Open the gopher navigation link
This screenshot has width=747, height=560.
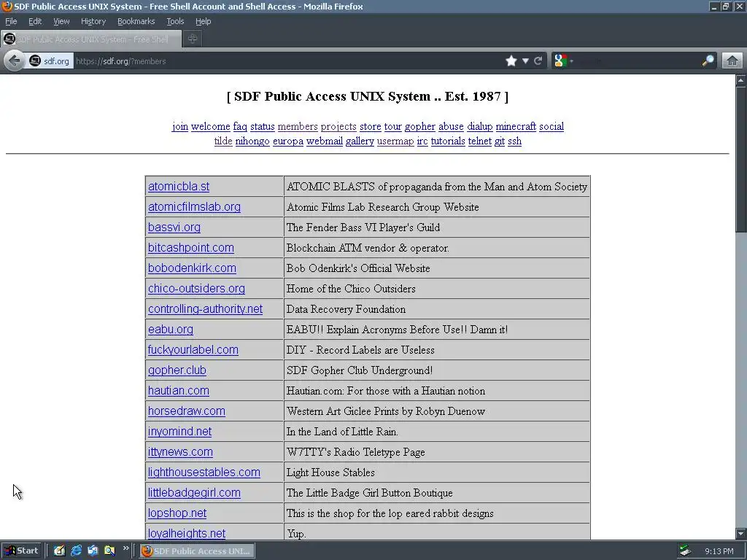(419, 127)
